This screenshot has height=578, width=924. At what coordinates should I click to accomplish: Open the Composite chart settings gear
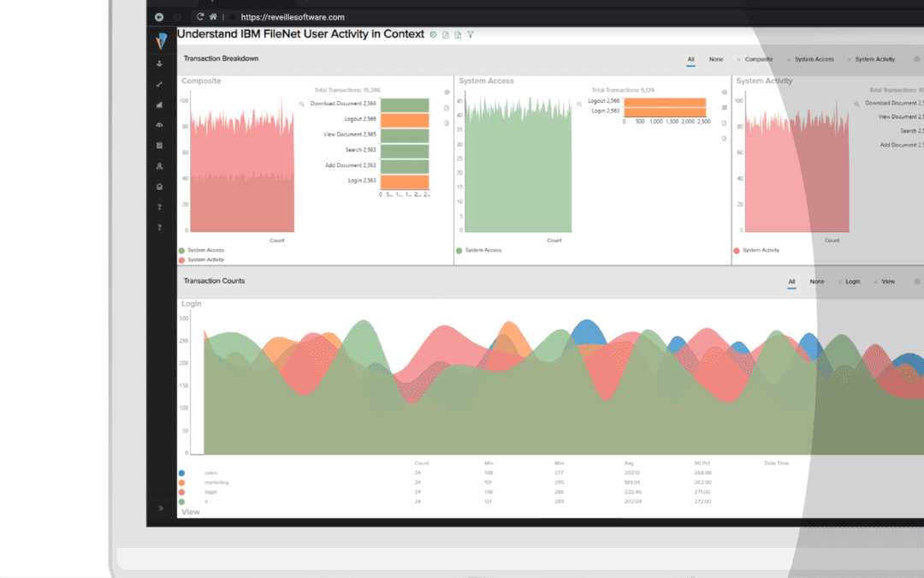pos(447,92)
